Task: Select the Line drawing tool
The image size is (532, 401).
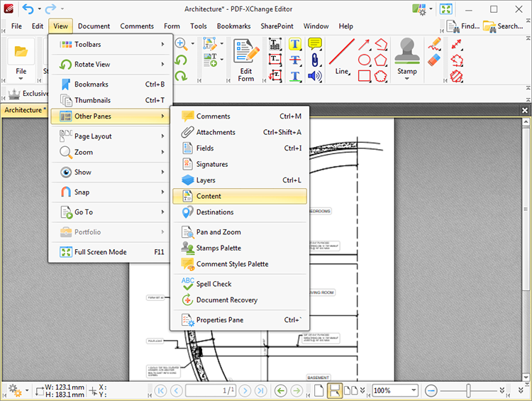Action: tap(342, 57)
